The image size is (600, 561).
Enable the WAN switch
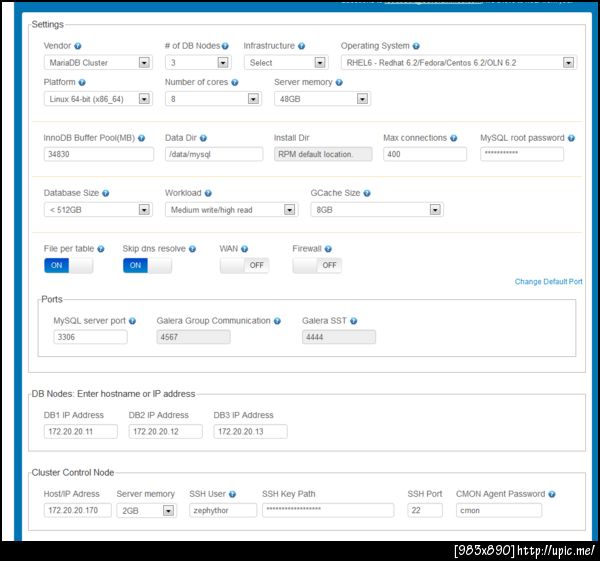point(244,266)
